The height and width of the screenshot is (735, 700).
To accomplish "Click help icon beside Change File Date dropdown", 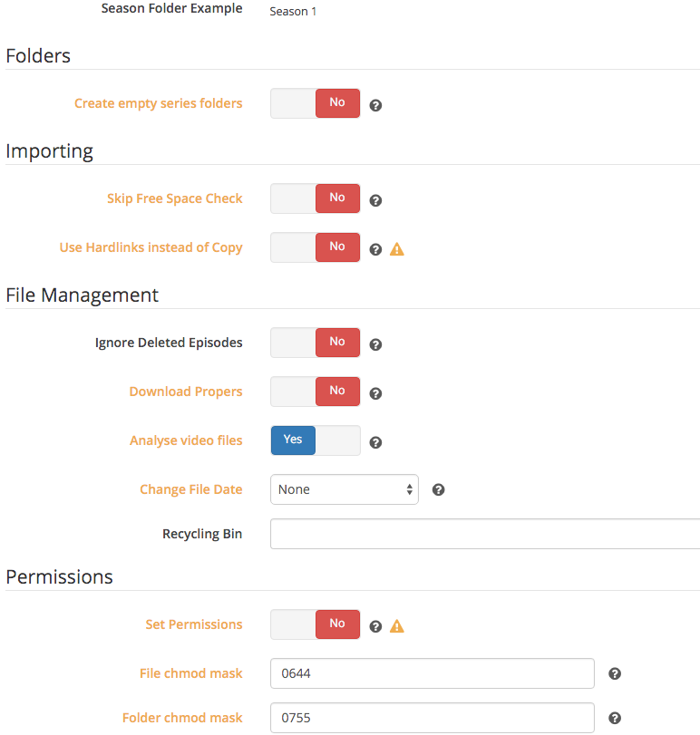I will [438, 489].
